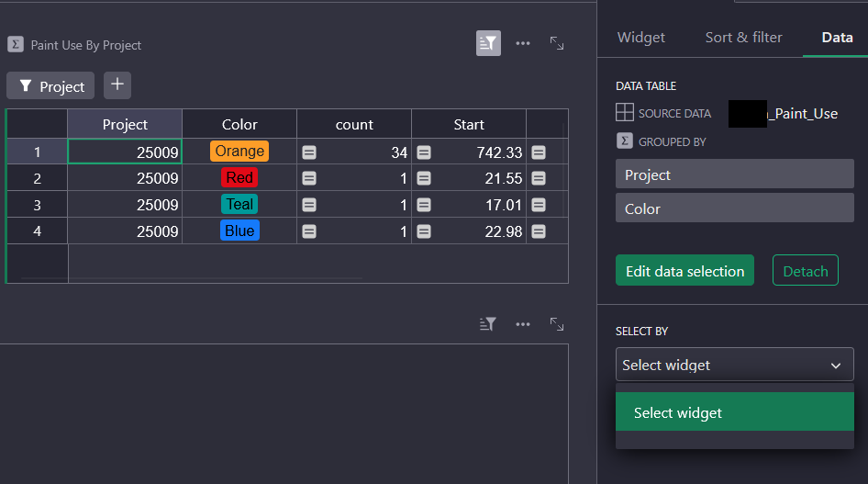Click the Detach button
The width and height of the screenshot is (868, 484).
805,271
